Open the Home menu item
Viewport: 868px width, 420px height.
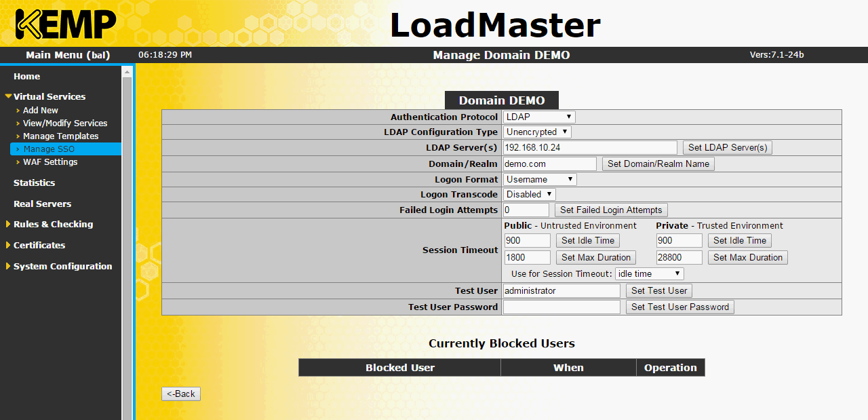26,76
